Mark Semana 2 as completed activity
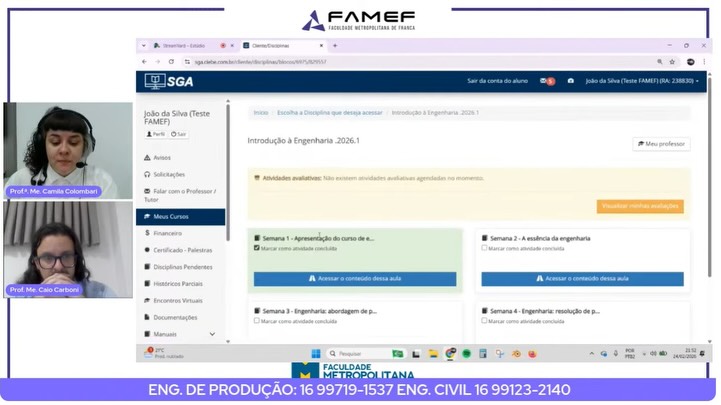The image size is (721, 405). 485,248
